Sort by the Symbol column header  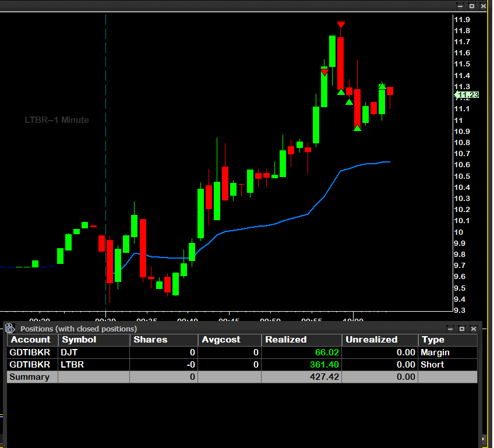94,340
